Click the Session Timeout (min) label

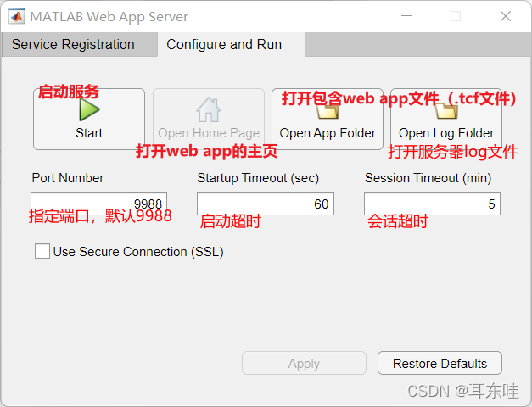point(428,178)
